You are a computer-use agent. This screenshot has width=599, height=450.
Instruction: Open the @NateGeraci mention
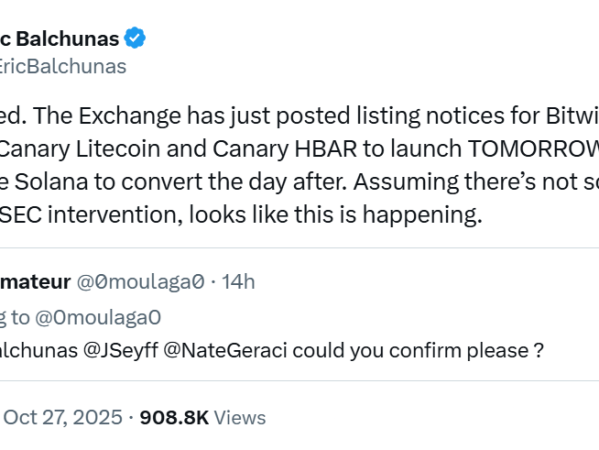coord(225,351)
